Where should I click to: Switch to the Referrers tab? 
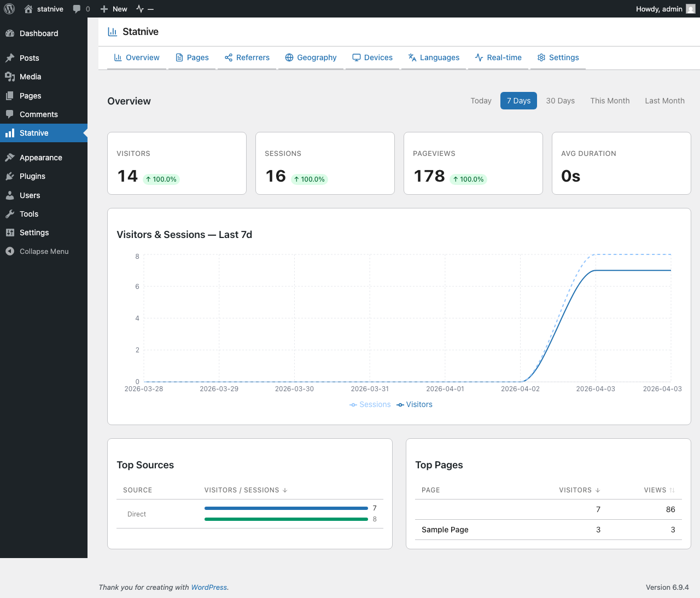click(x=247, y=57)
